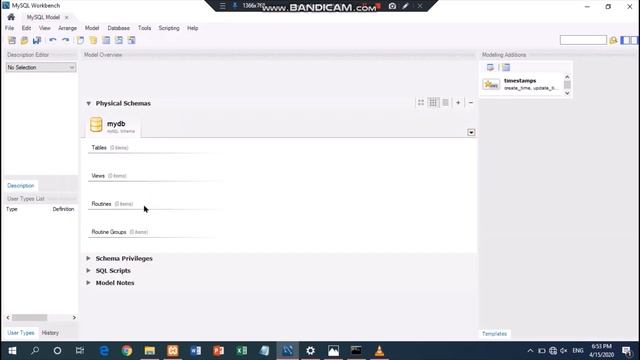Image resolution: width=640 pixels, height=360 pixels.
Task: Open Google Chrome from the taskbar
Action: (x=127, y=351)
